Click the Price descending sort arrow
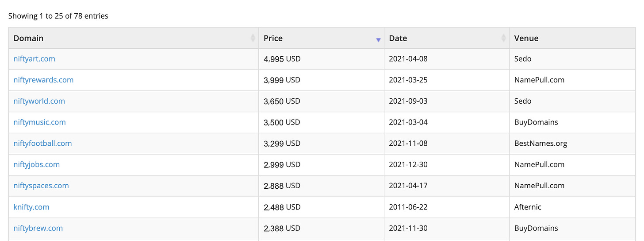This screenshot has height=241, width=644. click(x=378, y=40)
